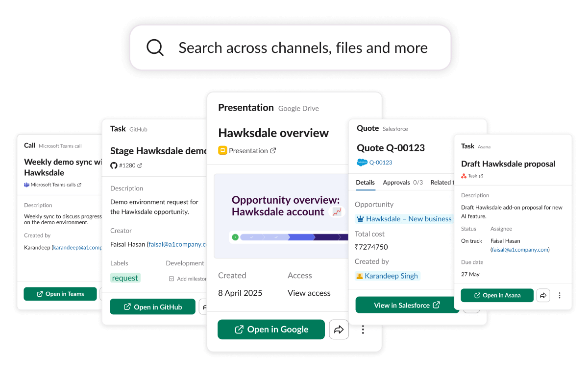The width and height of the screenshot is (588, 376).
Task: Open the three-dot menu on Presentation card
Action: (x=363, y=329)
